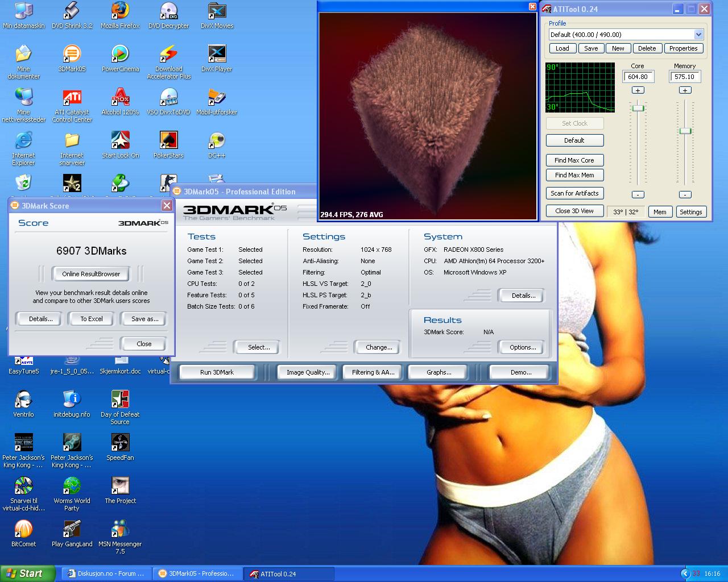Open the ATITool Settings button

coord(691,212)
